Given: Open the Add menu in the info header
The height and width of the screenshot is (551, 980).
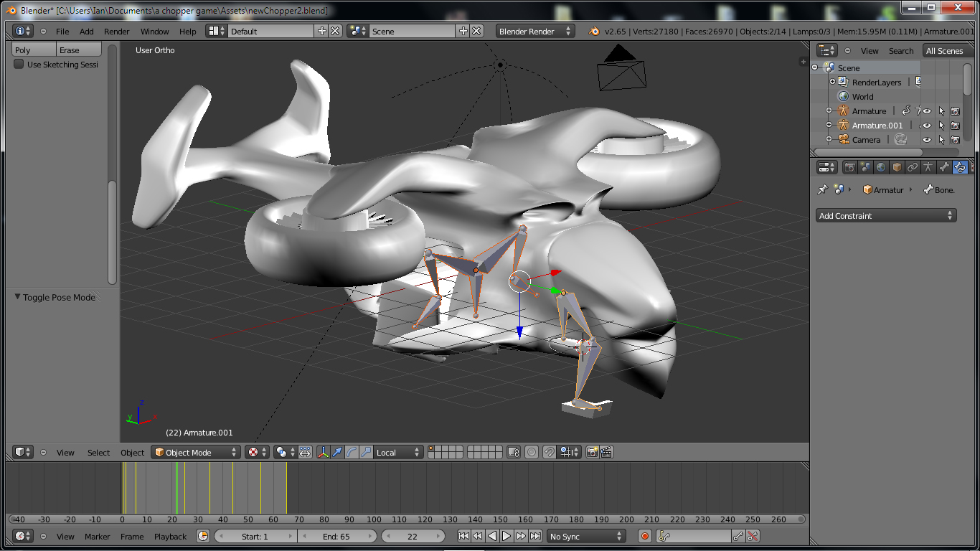Looking at the screenshot, I should point(86,32).
